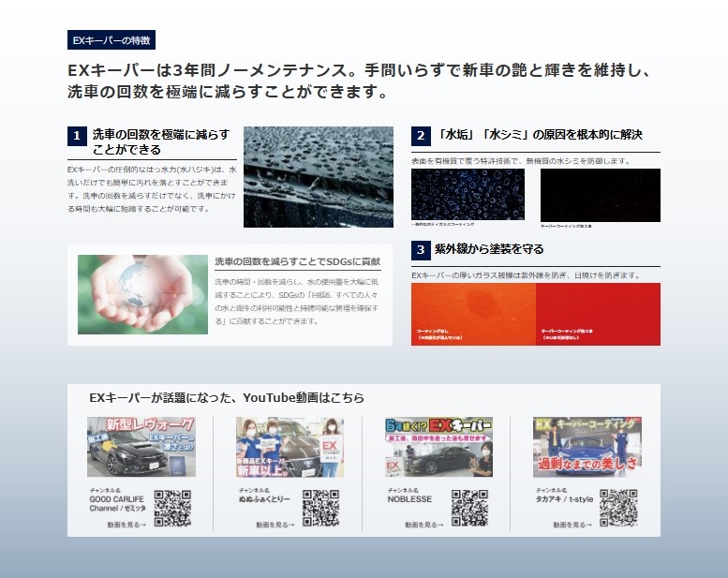
Task: Open the ぬぬふぁくとりー video thumbnail
Action: click(x=290, y=447)
